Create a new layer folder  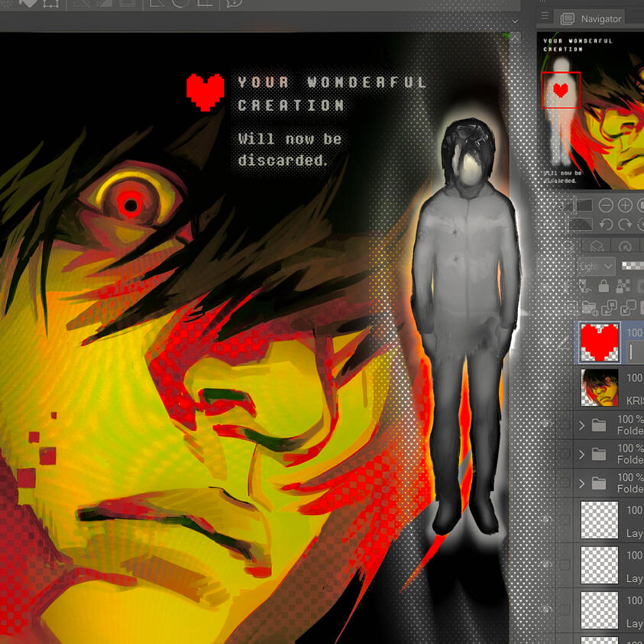[589, 308]
